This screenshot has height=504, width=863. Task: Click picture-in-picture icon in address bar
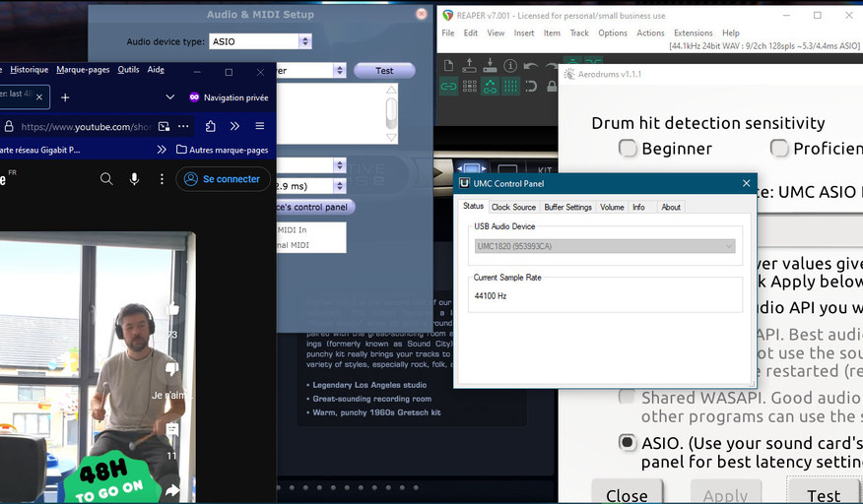164,127
